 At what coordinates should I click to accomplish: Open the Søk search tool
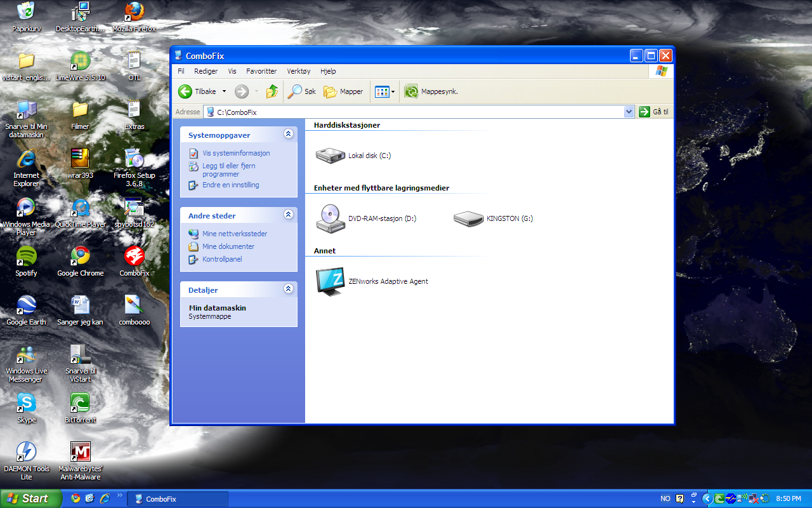pos(301,91)
